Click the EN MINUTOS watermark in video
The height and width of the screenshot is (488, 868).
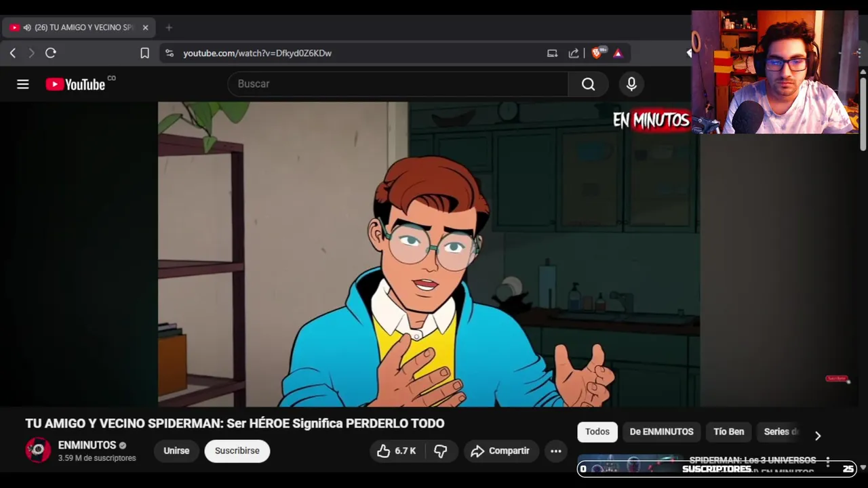click(x=651, y=121)
